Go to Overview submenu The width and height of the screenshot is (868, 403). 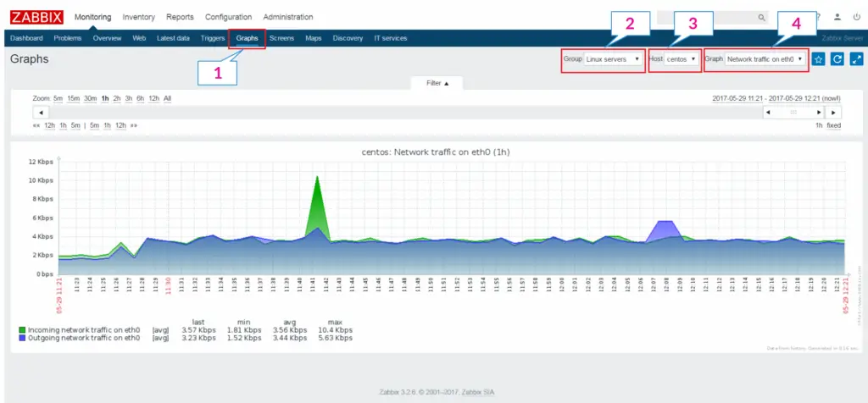click(x=107, y=38)
